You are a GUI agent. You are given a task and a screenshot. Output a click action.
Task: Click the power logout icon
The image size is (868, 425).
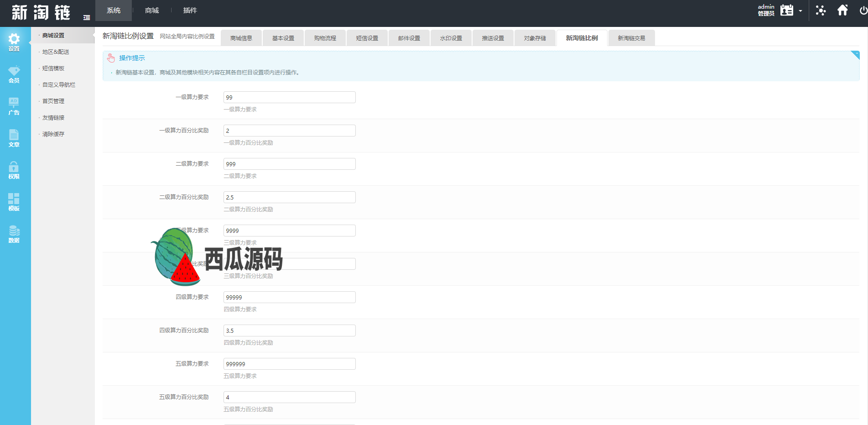pyautogui.click(x=863, y=10)
